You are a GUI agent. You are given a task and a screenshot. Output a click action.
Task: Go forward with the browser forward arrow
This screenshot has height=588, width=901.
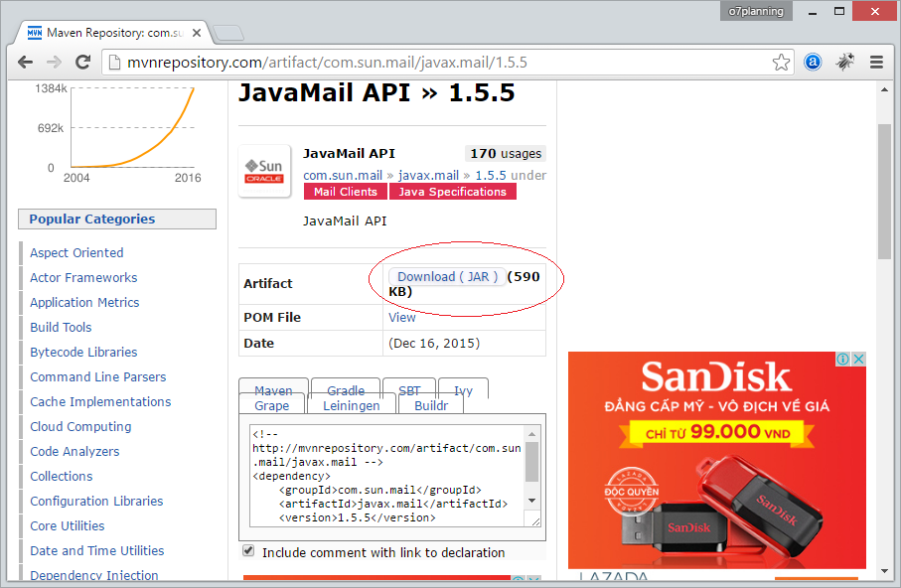click(54, 62)
